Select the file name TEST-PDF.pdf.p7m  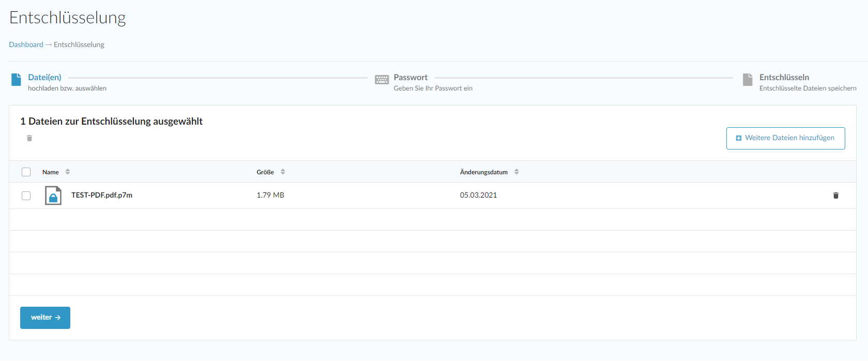(x=102, y=195)
